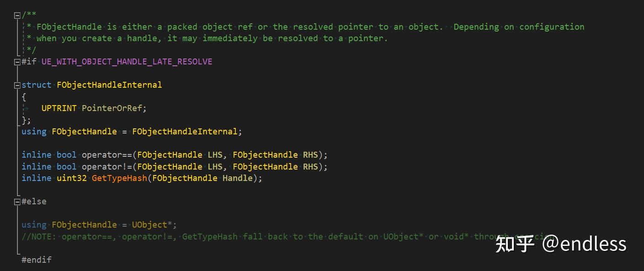Click the @endless watermark text
The height and width of the screenshot is (271, 644).
(x=584, y=244)
